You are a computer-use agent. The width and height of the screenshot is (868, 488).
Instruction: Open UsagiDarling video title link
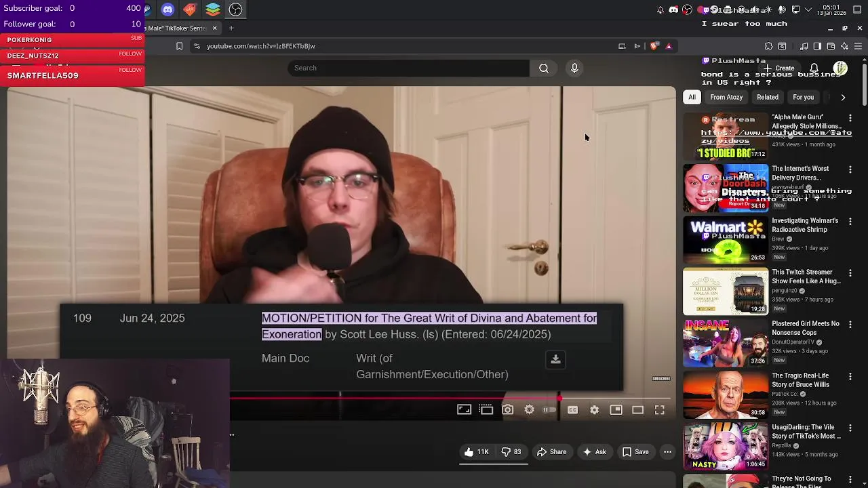pos(806,432)
